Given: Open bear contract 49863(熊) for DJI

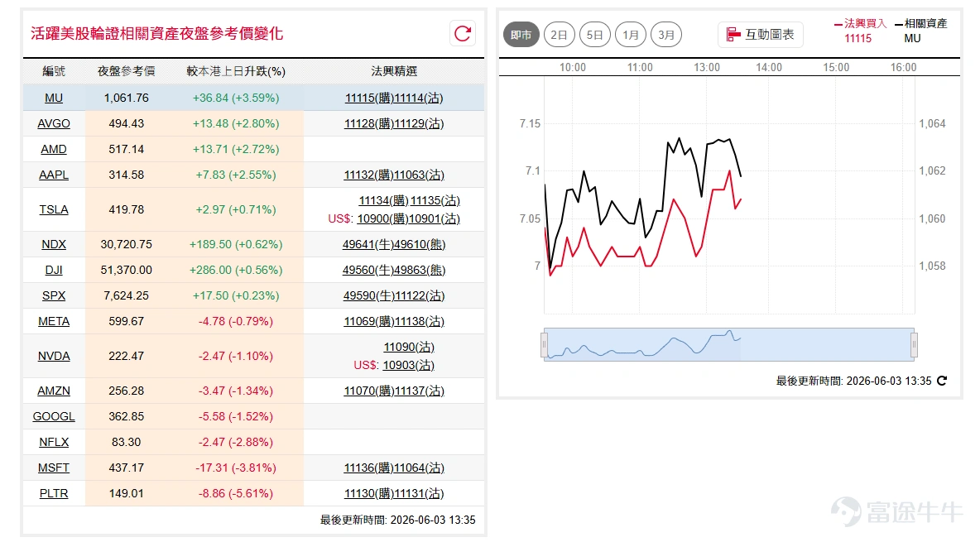Looking at the screenshot, I should (420, 270).
